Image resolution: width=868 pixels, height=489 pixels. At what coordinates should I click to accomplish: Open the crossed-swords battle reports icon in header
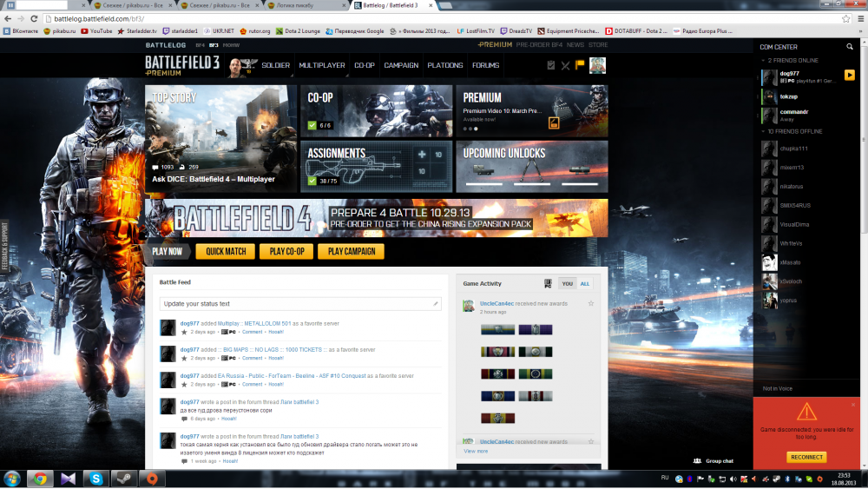565,65
